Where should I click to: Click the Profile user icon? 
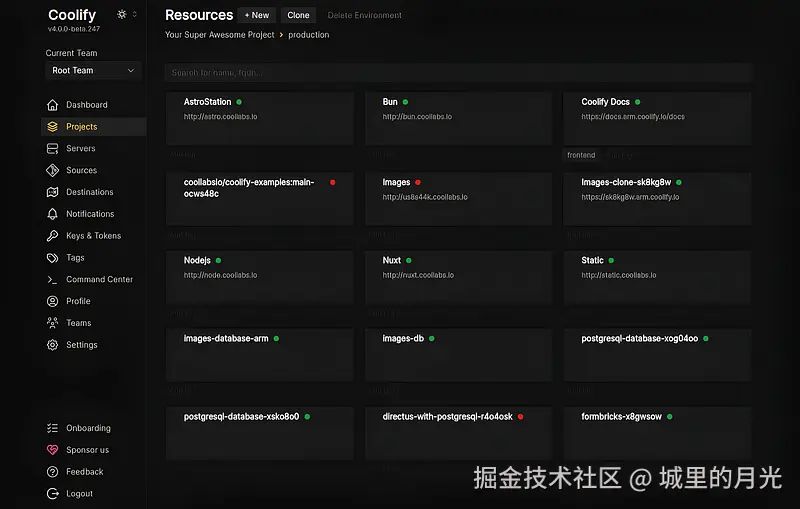(53, 301)
